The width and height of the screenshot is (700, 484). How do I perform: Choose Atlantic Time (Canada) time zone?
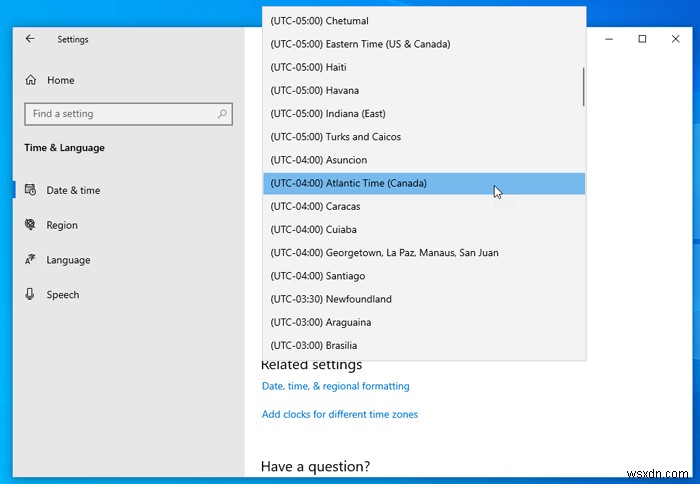[348, 183]
